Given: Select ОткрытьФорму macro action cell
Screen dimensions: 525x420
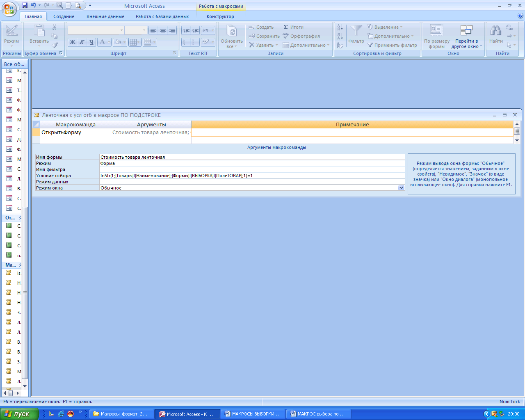Looking at the screenshot, I should point(75,132).
